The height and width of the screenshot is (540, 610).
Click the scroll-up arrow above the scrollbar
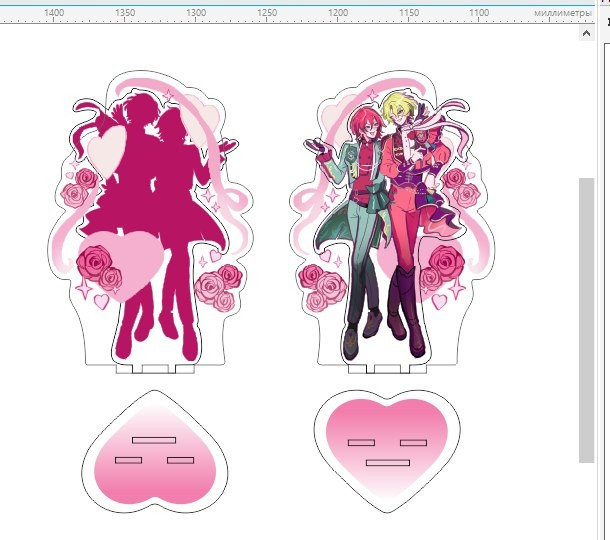pyautogui.click(x=586, y=34)
